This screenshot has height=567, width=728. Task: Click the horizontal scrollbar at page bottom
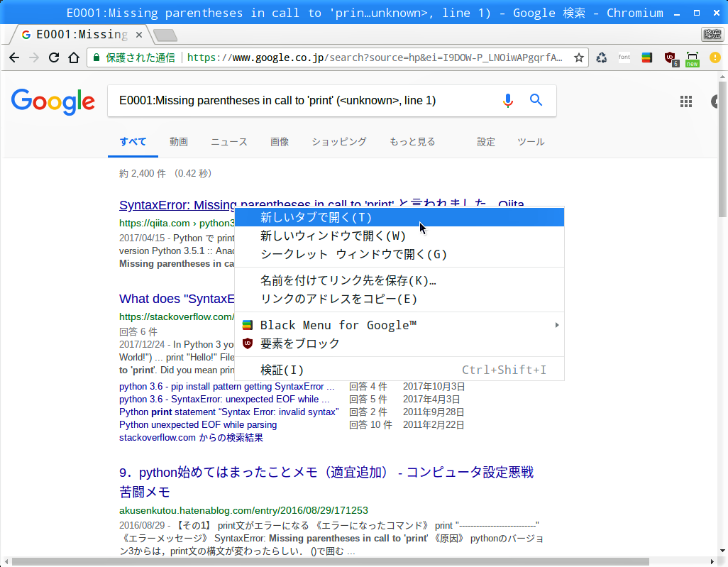(330, 562)
